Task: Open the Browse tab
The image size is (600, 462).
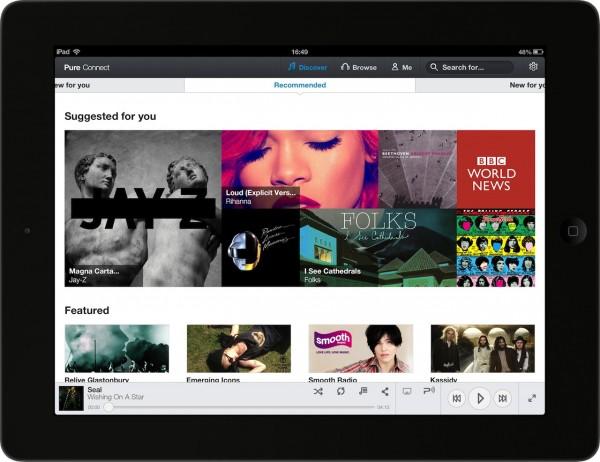Action: [x=359, y=67]
